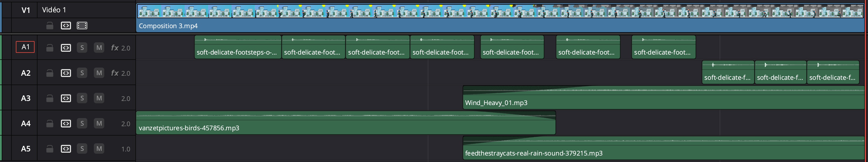This screenshot has width=868, height=162.
Task: Toggle auto track selector on A3
Action: coord(66,99)
